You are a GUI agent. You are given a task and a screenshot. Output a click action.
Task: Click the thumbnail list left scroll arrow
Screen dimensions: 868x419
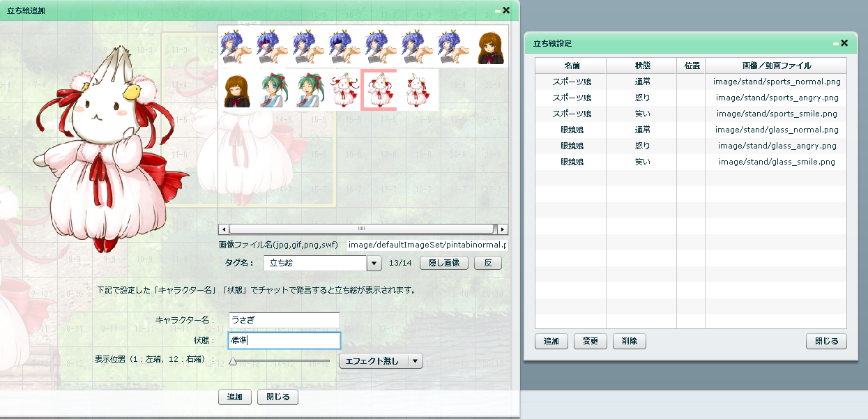(224, 229)
